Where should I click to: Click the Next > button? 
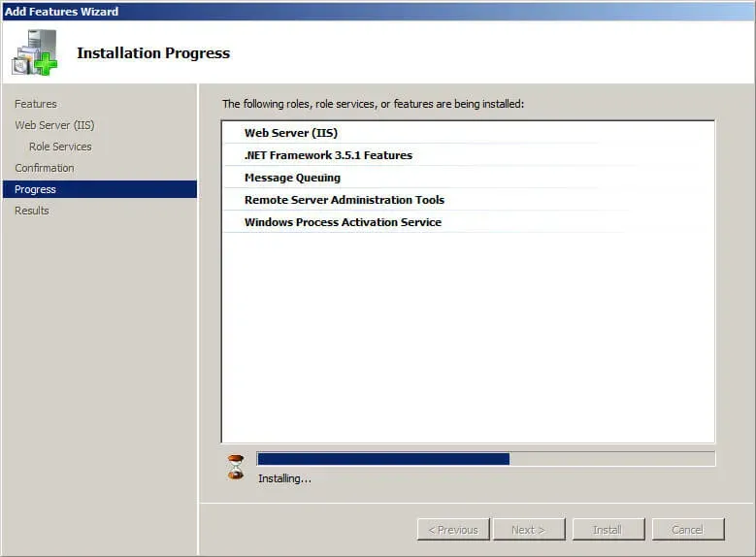click(x=529, y=530)
